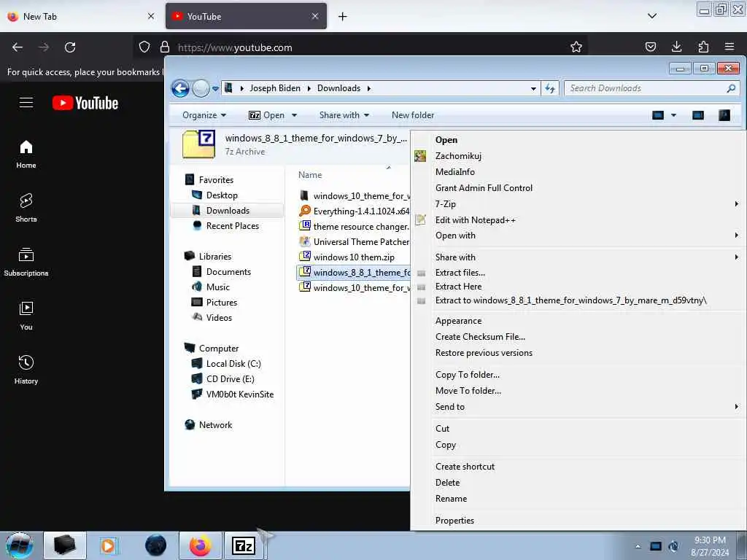
Task: Open the Firefox list all tabs chevron
Action: [652, 16]
